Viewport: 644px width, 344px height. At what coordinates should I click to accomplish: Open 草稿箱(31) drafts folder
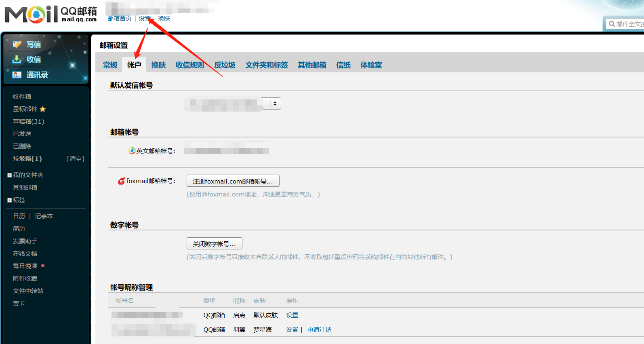tap(28, 122)
